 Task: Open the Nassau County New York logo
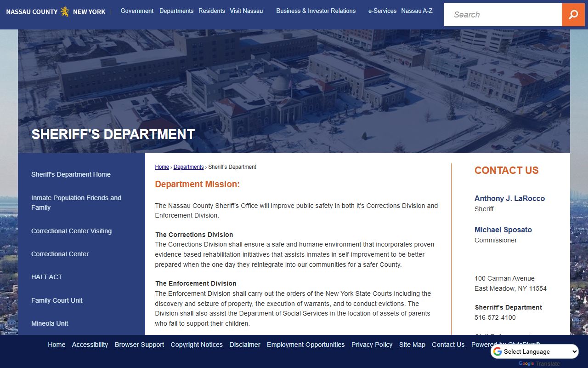tap(56, 11)
